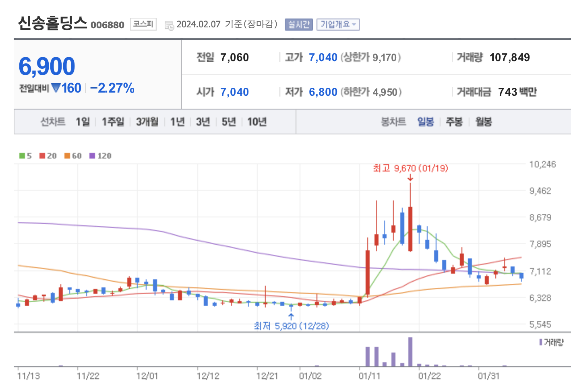Click the purple 120-day moving average swatch
571x392 pixels.
click(x=92, y=156)
